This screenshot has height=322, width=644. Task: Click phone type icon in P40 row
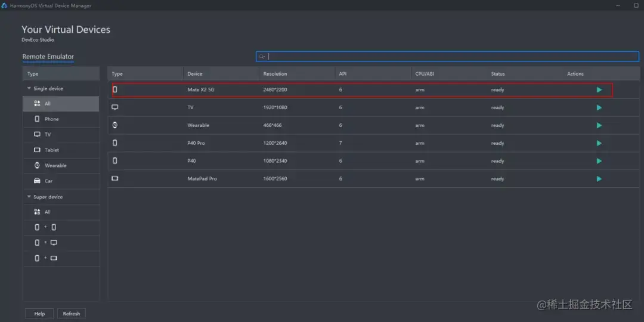click(x=115, y=161)
